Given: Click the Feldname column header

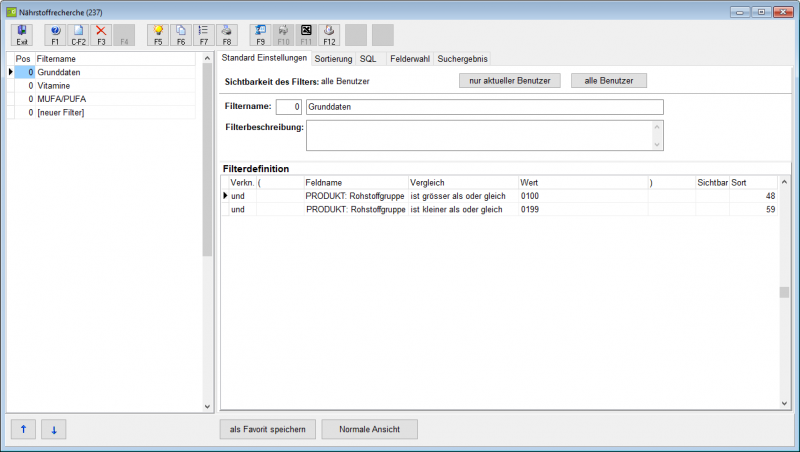Looking at the screenshot, I should point(356,183).
